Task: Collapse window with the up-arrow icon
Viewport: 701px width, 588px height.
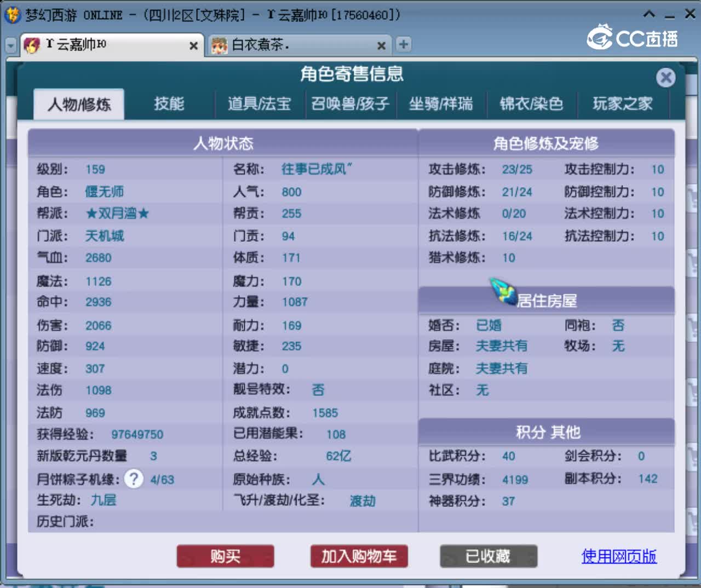Action: (x=649, y=14)
